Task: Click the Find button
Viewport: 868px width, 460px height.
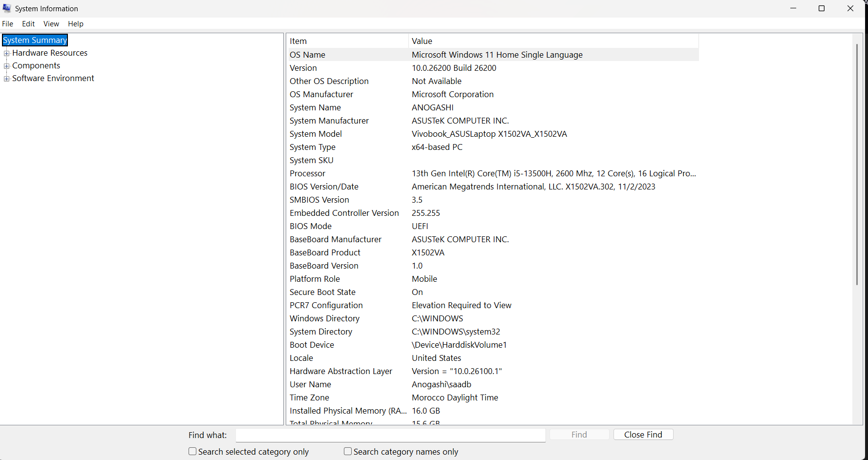Action: pos(579,435)
